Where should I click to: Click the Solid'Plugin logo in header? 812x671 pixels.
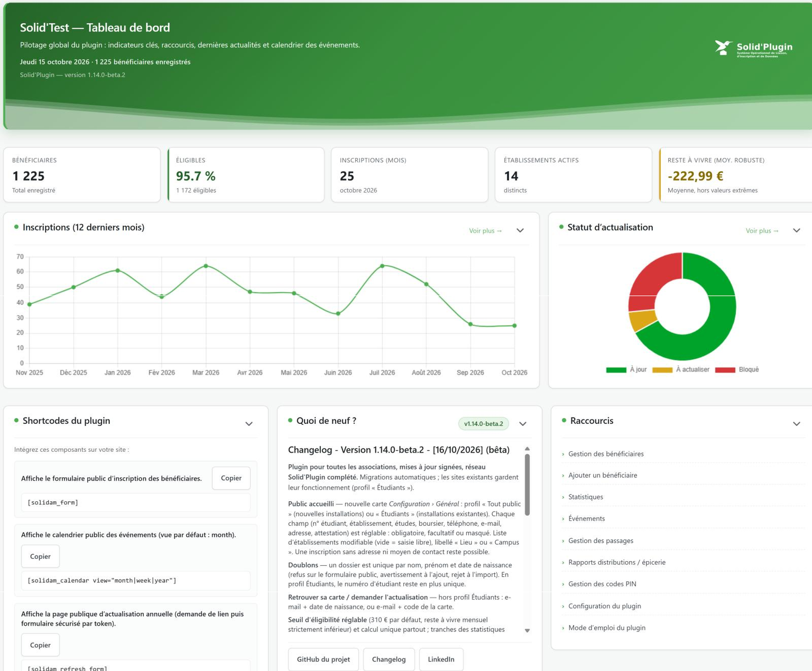[753, 49]
